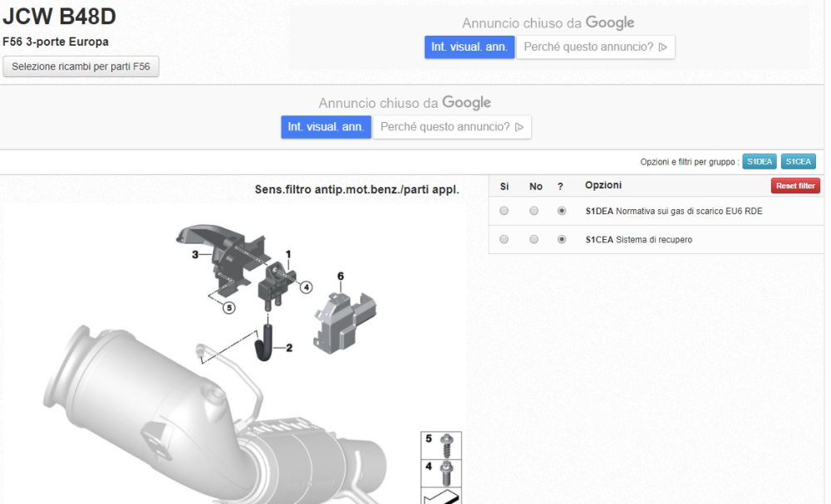Screen dimensions: 831x504
Task: Click the Reset filter button
Action: 795,186
